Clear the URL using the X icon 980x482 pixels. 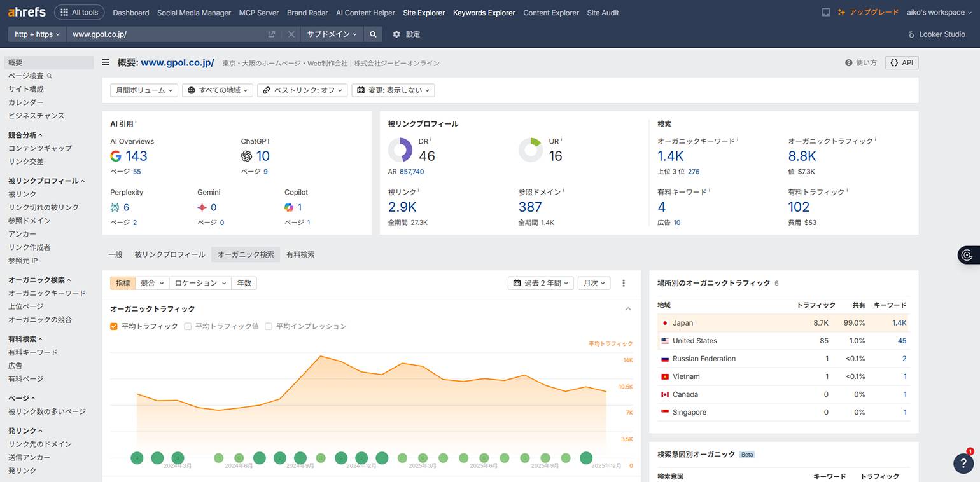pyautogui.click(x=291, y=34)
